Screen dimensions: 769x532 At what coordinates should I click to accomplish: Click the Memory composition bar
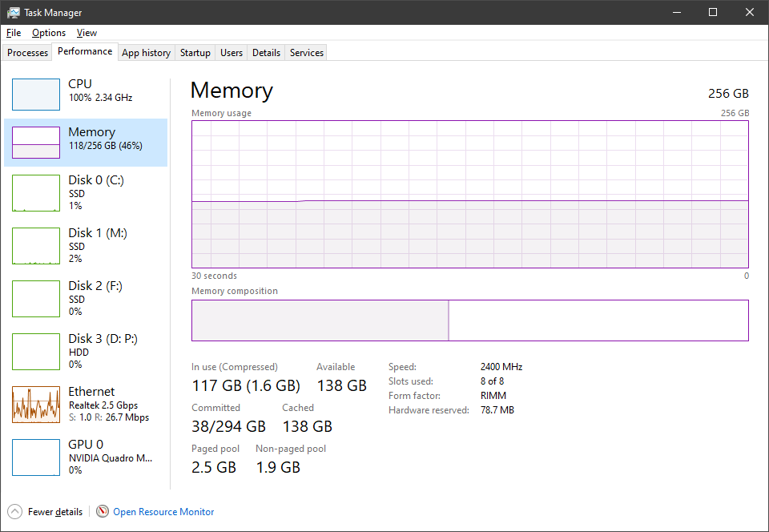pyautogui.click(x=470, y=320)
